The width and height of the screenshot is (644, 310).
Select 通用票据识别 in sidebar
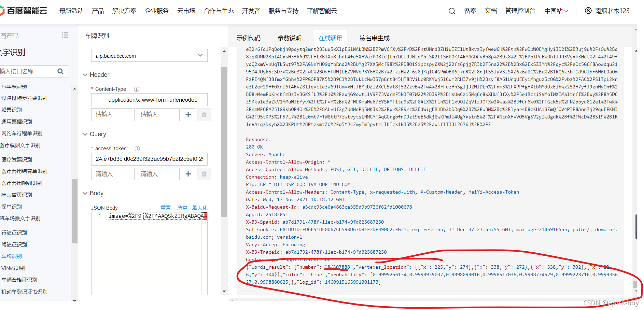tap(16, 122)
